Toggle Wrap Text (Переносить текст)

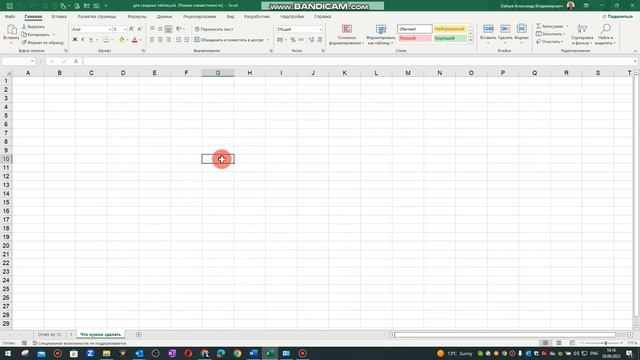point(214,29)
